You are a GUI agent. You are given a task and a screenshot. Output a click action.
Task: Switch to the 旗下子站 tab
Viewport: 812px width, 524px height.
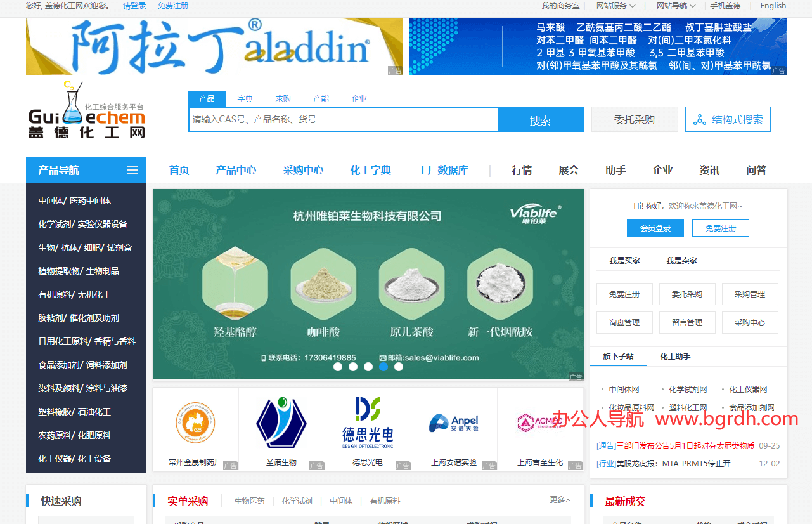click(618, 357)
